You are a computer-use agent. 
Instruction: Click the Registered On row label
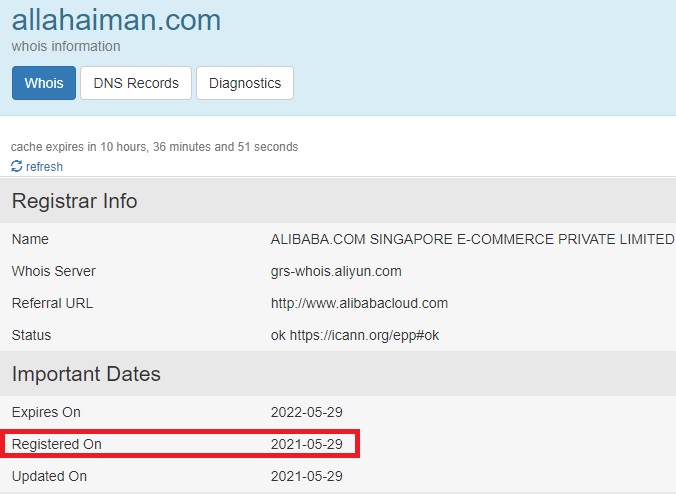(57, 444)
